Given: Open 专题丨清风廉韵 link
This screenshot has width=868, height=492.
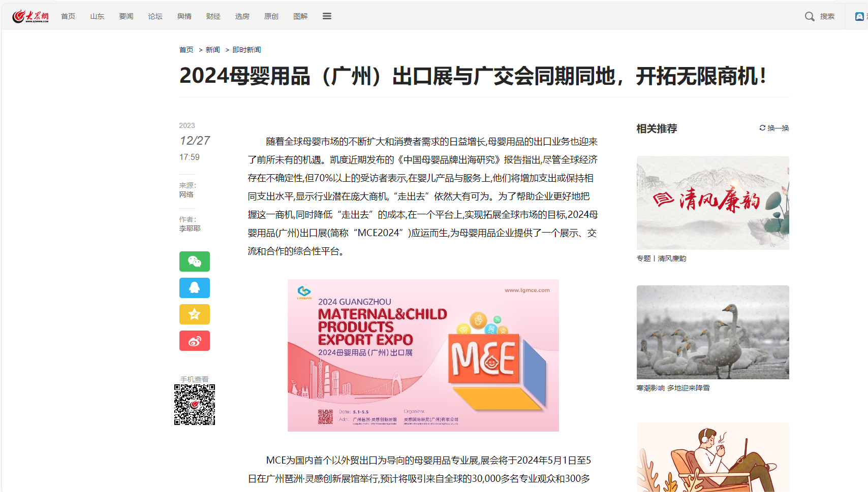Looking at the screenshot, I should coord(661,258).
